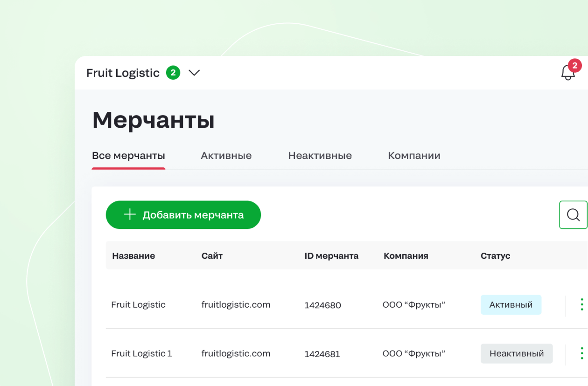Click ООО “Фрукты” in Fruit Logistic 1 row
588x386 pixels.
(414, 354)
